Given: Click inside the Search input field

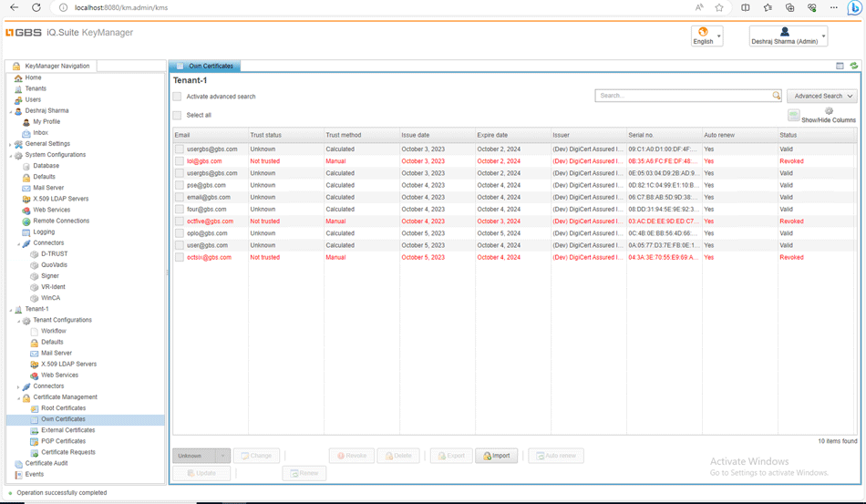Looking at the screenshot, I should tap(684, 96).
